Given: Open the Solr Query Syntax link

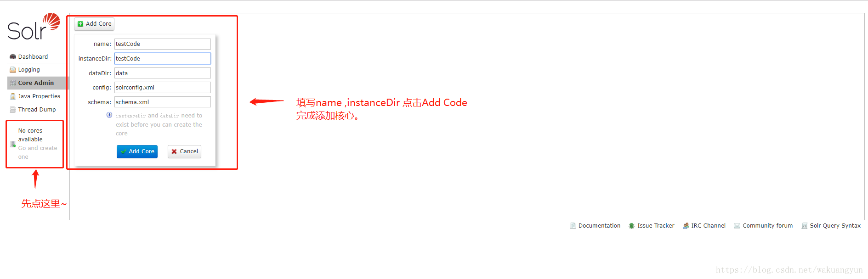Looking at the screenshot, I should tap(831, 226).
